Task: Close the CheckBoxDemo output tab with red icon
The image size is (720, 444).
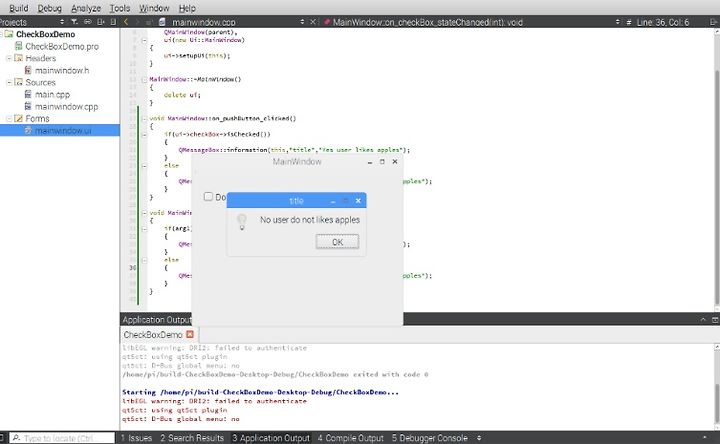Action: 190,334
